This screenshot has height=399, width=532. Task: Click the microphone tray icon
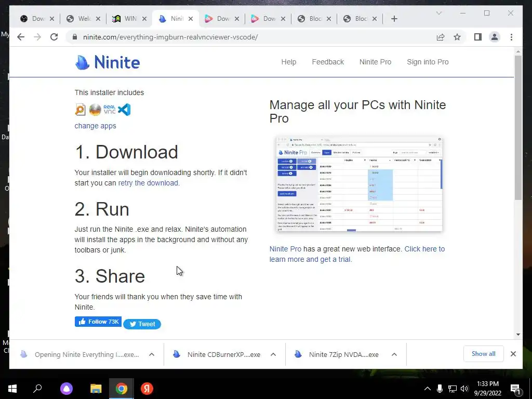tap(440, 389)
